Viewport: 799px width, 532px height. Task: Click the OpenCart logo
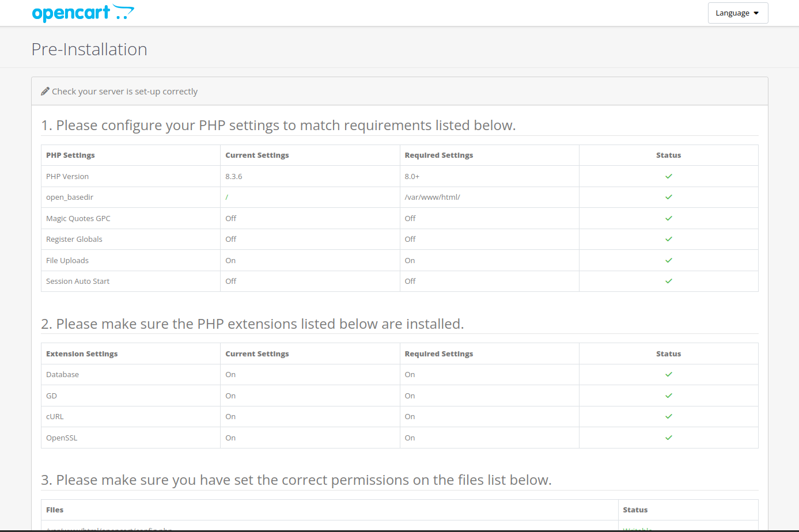[83, 13]
